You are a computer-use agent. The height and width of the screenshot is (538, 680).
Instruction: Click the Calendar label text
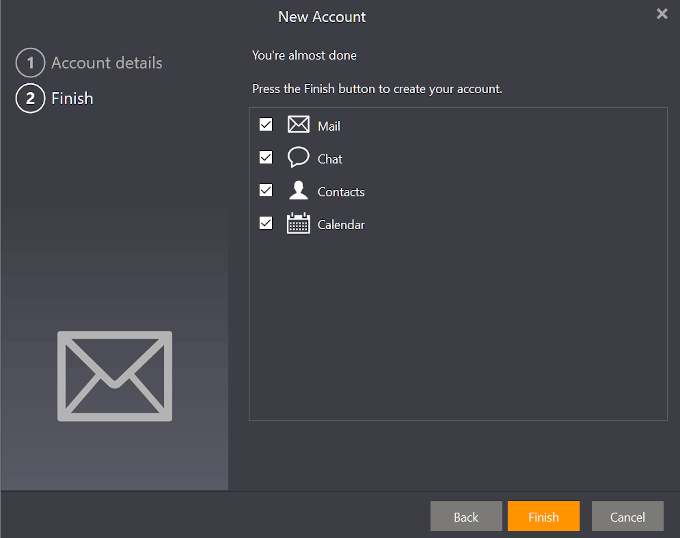(x=341, y=225)
